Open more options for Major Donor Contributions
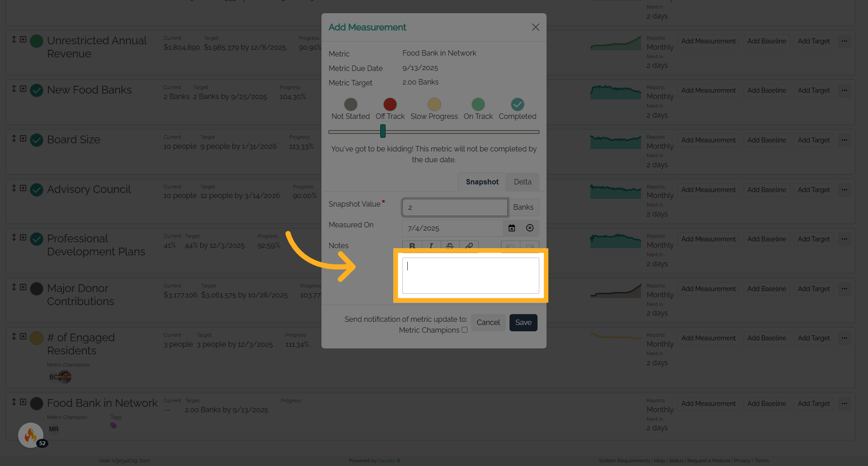 click(844, 289)
